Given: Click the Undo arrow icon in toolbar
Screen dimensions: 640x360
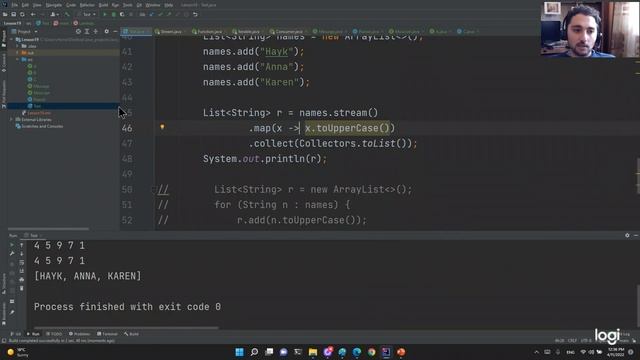Looking at the screenshot, I should (195, 14).
